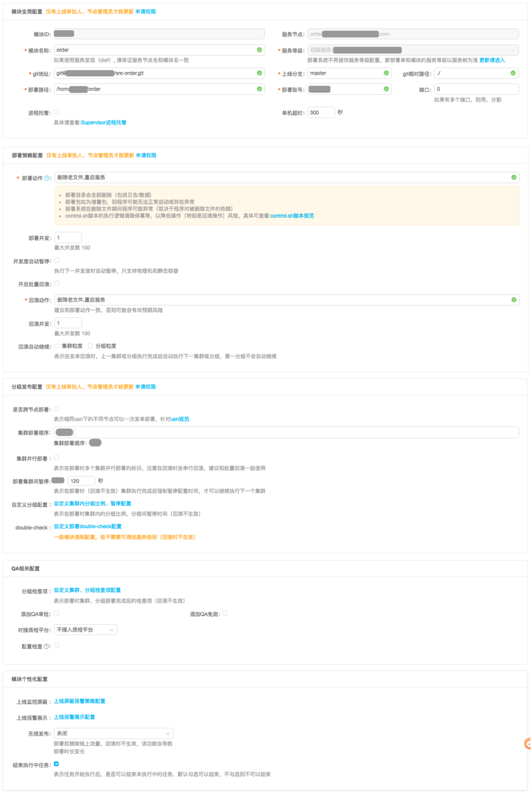Open the 对接质检平台 dropdown

point(85,630)
